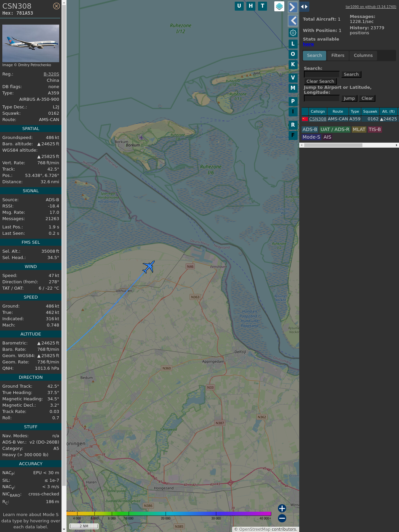Viewport: 399px width, 532px height.
Task: Click the I map button
Action: (x=293, y=112)
